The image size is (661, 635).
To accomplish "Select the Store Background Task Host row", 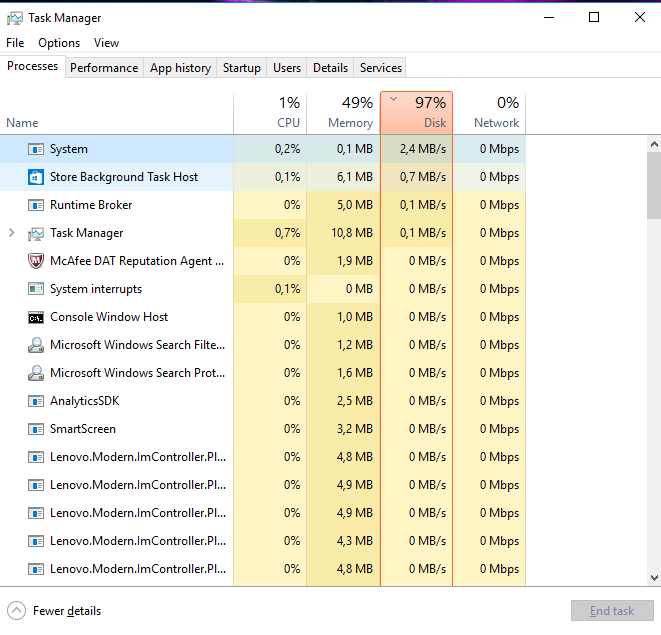I will tap(263, 177).
